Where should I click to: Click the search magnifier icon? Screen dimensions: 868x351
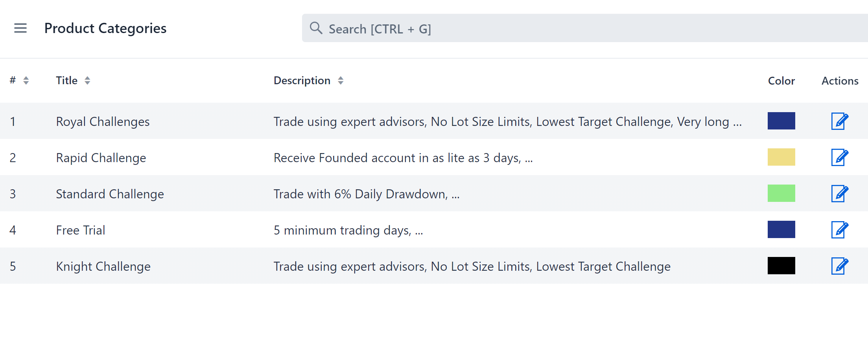(316, 28)
